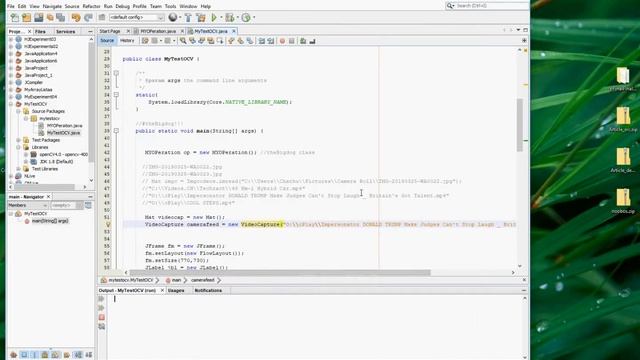Open the Tools menu

[x=170, y=6]
